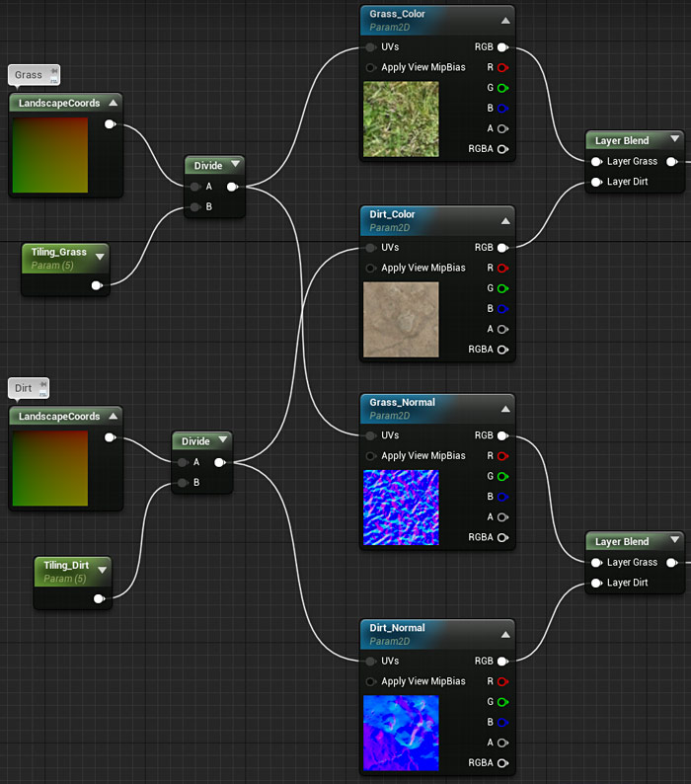Image resolution: width=691 pixels, height=784 pixels.
Task: Collapse the Grass_Color node with its arrow
Action: click(x=505, y=20)
